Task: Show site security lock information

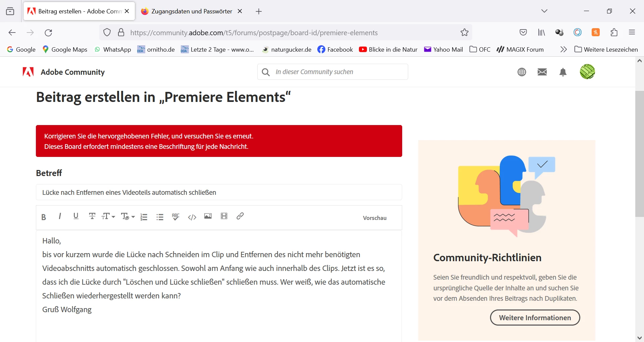Action: pyautogui.click(x=121, y=33)
